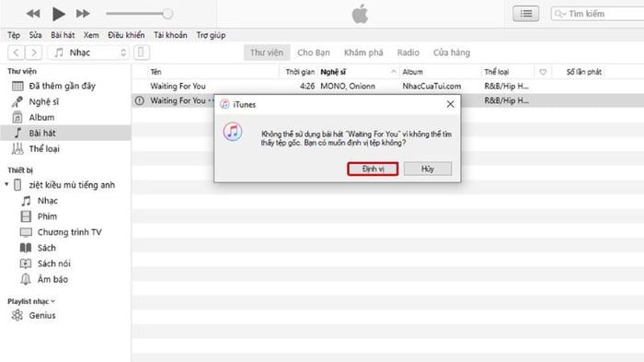This screenshot has width=644, height=362.
Task: Select Bài hát in the library sidebar
Action: (65, 133)
